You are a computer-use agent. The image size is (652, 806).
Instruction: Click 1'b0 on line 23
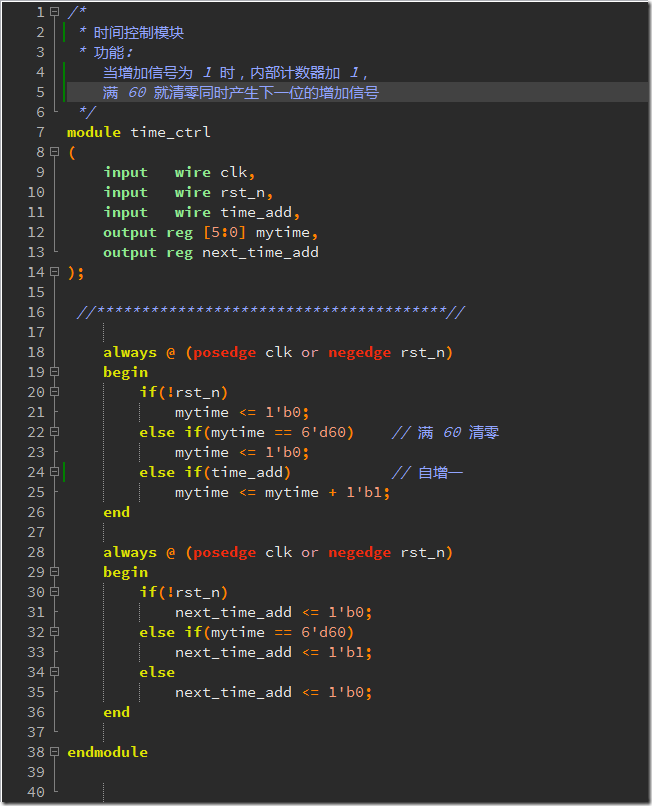pos(283,452)
